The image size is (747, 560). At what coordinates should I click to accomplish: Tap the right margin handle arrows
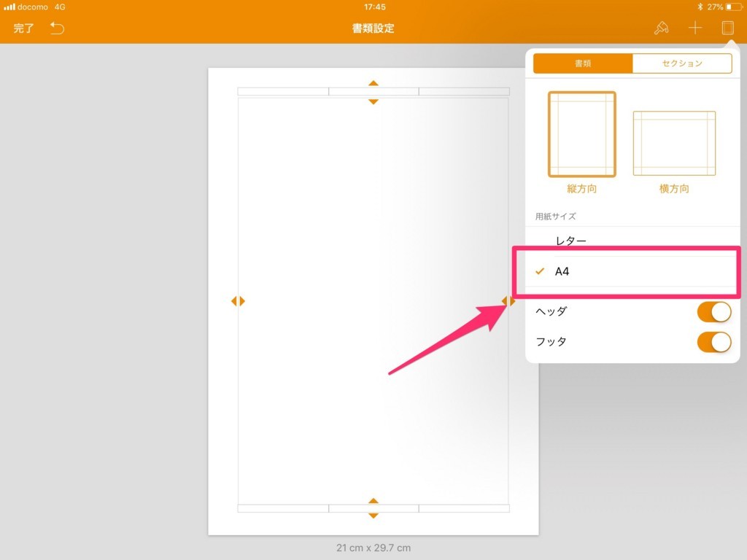[508, 301]
